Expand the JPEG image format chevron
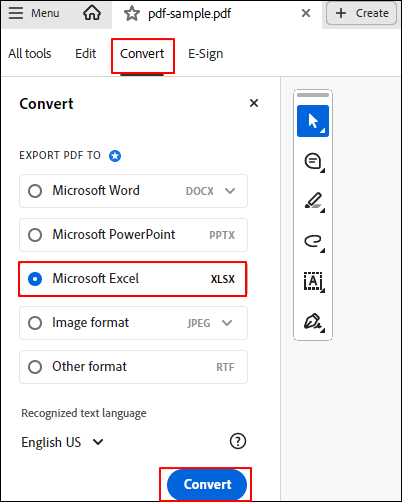This screenshot has width=402, height=502. (227, 323)
